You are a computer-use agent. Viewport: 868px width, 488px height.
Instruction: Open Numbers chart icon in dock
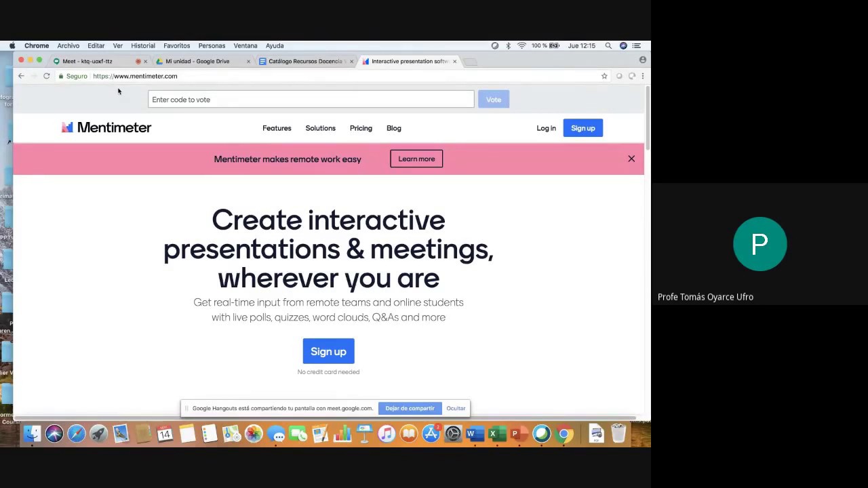(342, 433)
